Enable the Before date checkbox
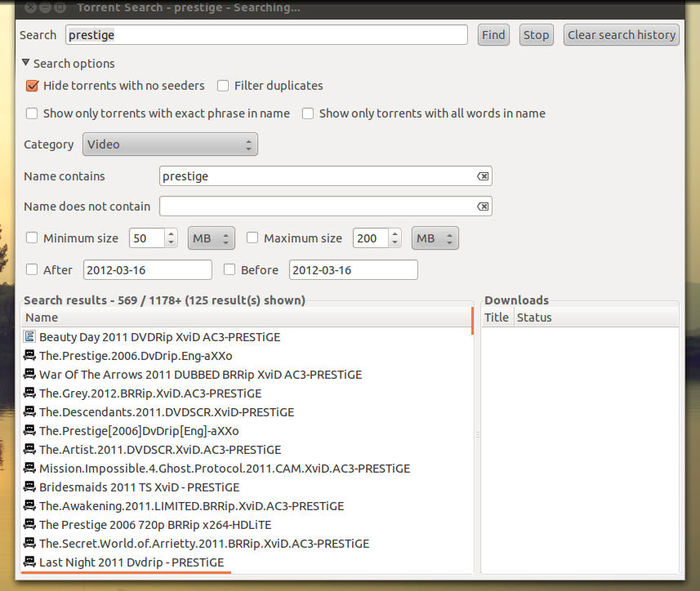The height and width of the screenshot is (591, 700). (x=230, y=269)
